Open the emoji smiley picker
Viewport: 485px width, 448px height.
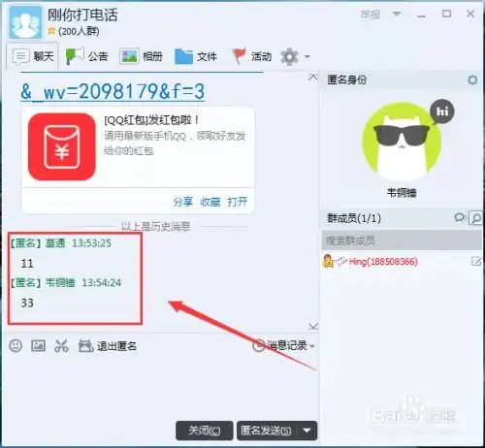pyautogui.click(x=16, y=345)
